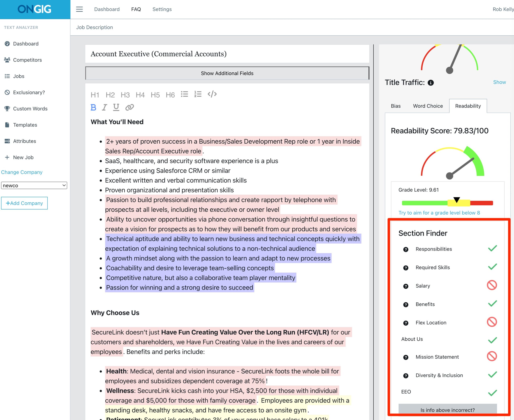
Task: Switch to the Bias tab
Action: pos(396,106)
